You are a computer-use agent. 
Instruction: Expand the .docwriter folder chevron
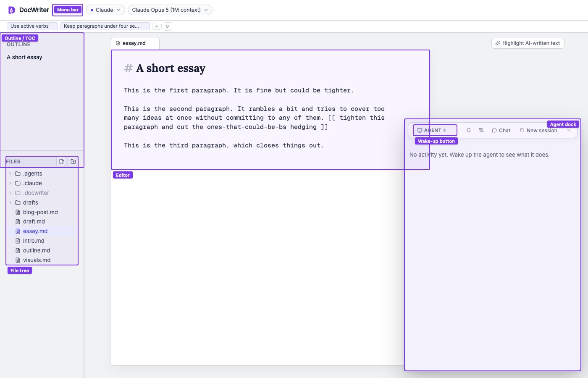[10, 193]
